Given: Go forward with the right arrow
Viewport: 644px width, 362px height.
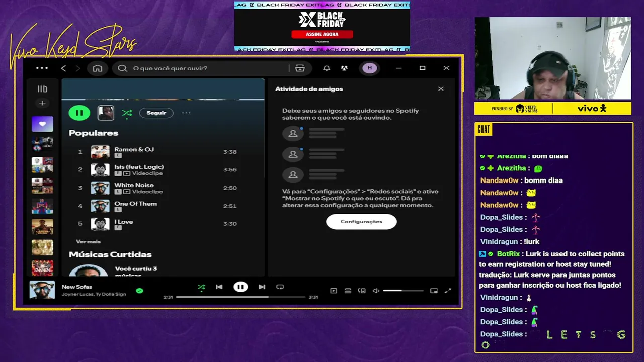Looking at the screenshot, I should [78, 68].
